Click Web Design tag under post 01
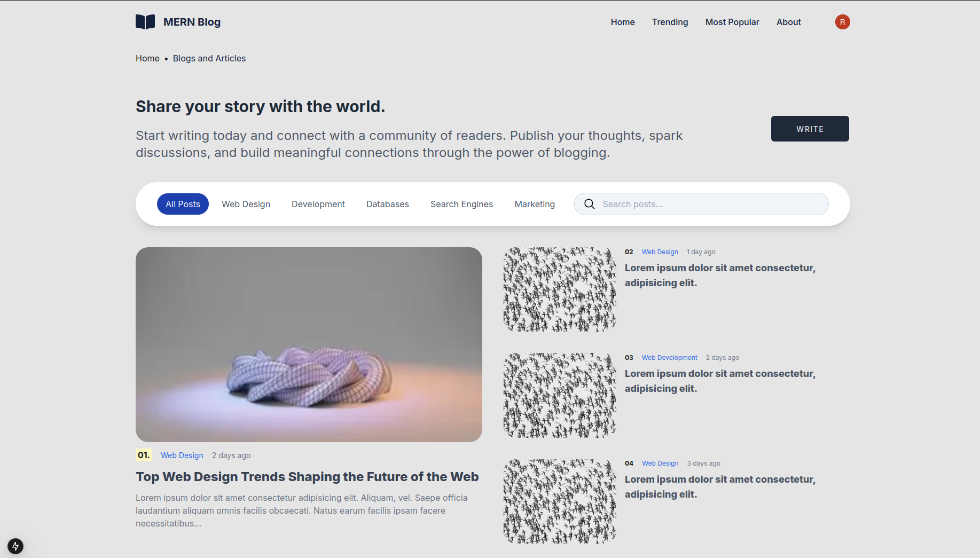 182,455
